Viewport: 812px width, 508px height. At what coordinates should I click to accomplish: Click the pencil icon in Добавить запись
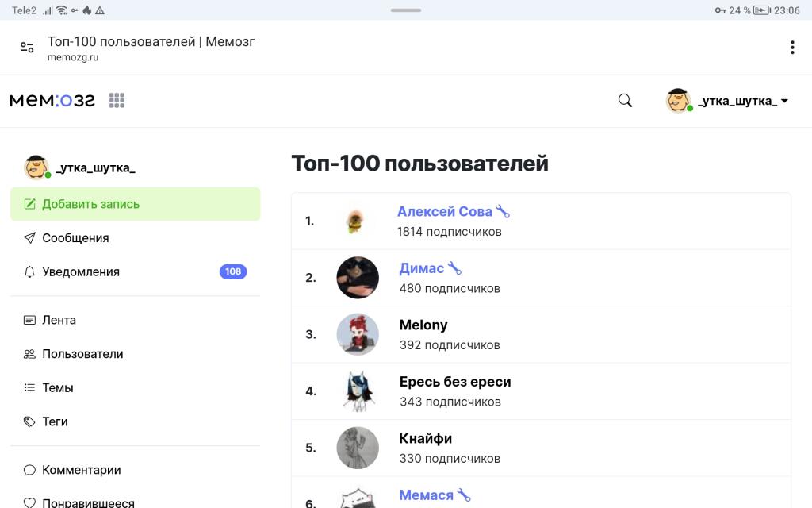(x=29, y=204)
